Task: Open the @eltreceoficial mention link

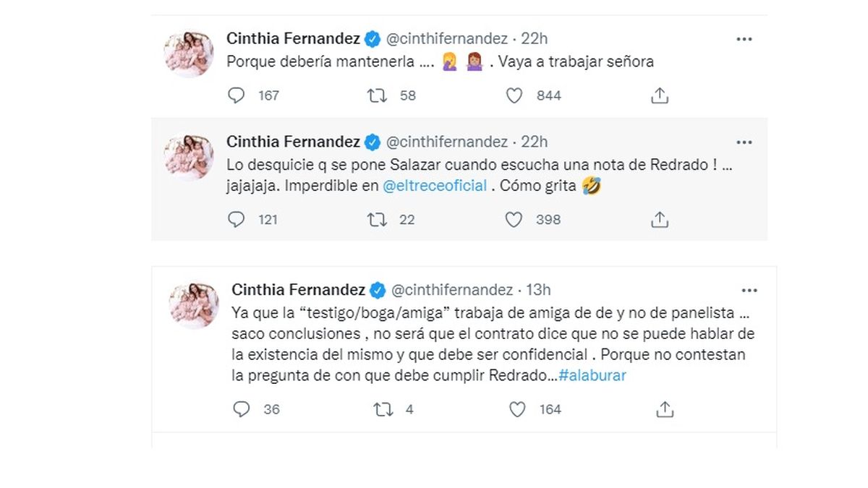Action: (434, 186)
